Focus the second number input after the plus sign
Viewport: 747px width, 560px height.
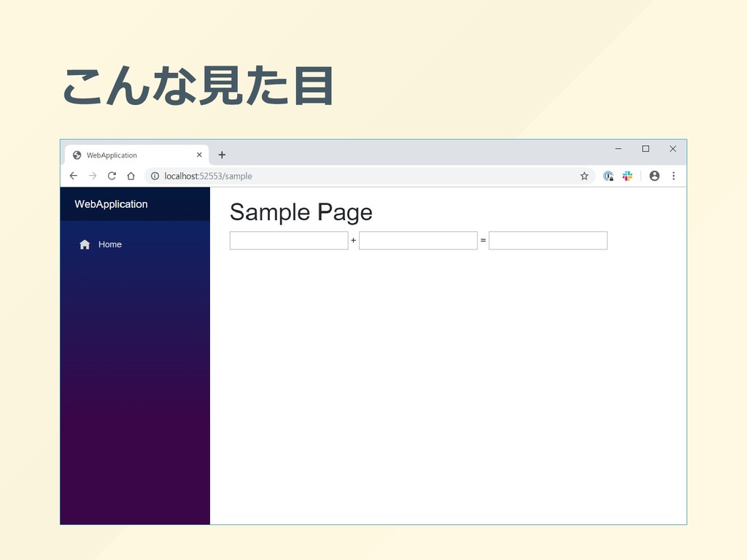pyautogui.click(x=418, y=241)
